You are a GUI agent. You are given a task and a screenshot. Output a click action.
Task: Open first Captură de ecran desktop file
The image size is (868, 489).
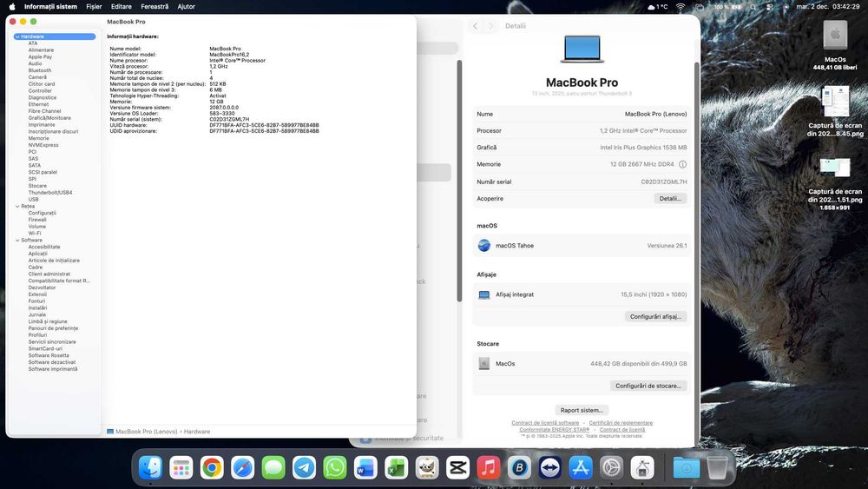click(x=835, y=102)
